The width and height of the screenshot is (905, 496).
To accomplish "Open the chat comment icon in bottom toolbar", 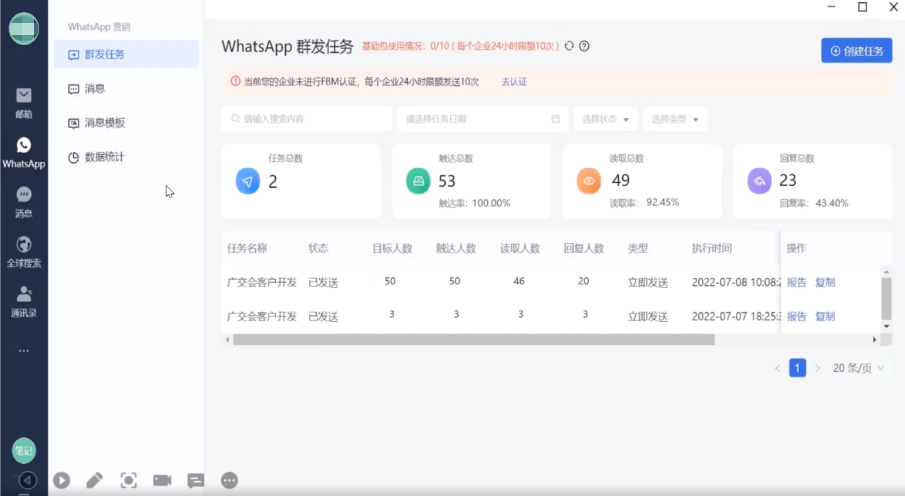I will [x=196, y=480].
